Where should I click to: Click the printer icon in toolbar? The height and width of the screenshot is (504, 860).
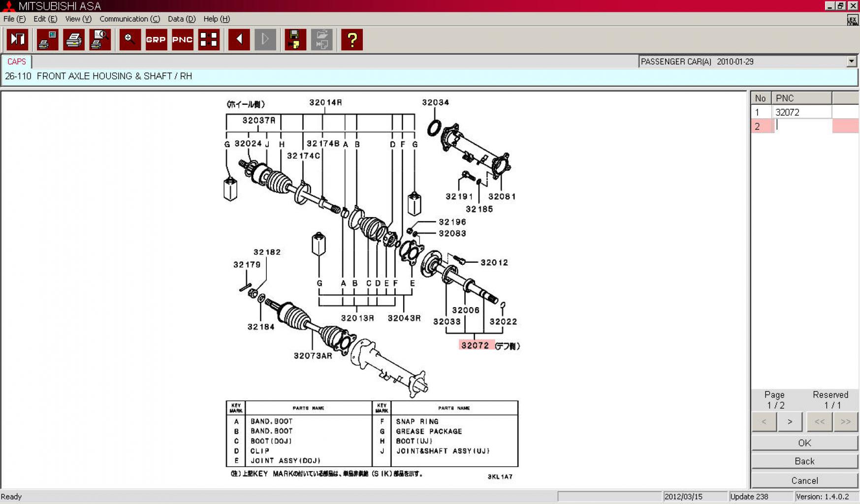(74, 39)
